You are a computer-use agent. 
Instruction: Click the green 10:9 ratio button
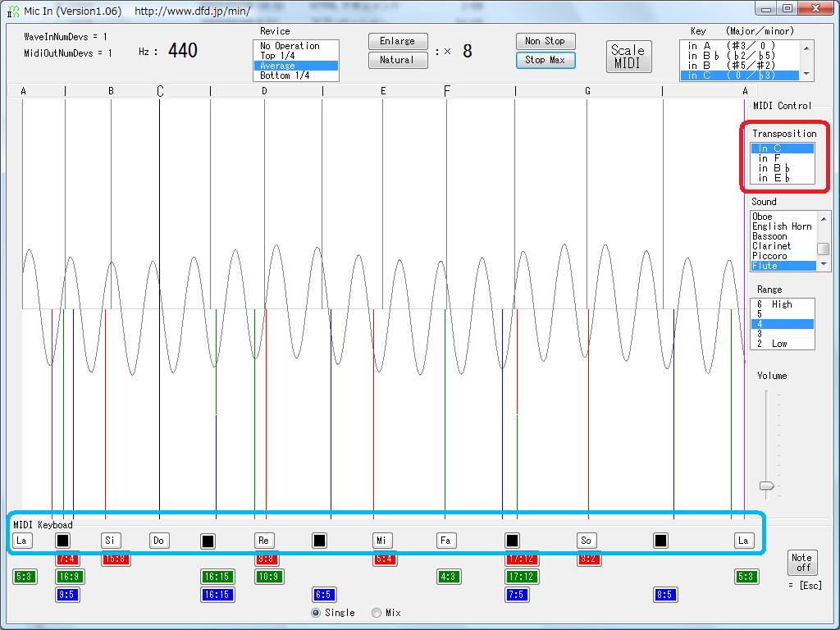point(269,577)
